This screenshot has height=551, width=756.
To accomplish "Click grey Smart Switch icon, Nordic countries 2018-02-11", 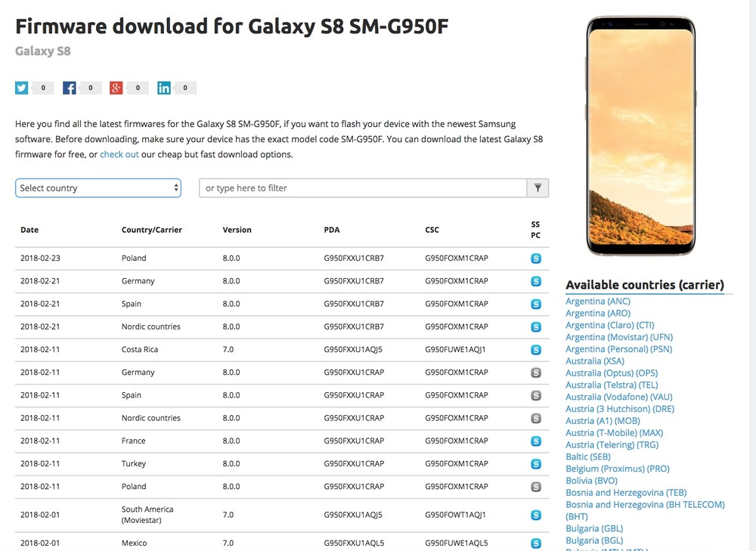I will (x=536, y=418).
